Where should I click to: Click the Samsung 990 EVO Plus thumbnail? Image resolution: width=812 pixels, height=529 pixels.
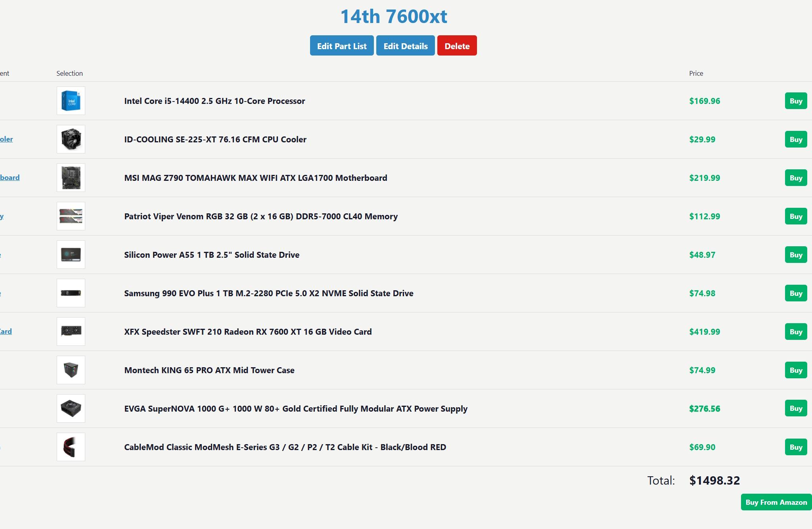[71, 293]
